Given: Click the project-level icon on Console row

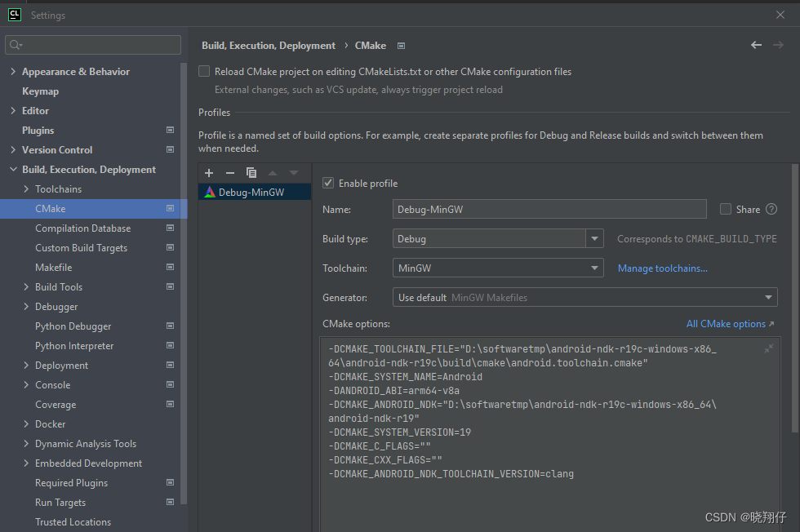Looking at the screenshot, I should click(171, 384).
